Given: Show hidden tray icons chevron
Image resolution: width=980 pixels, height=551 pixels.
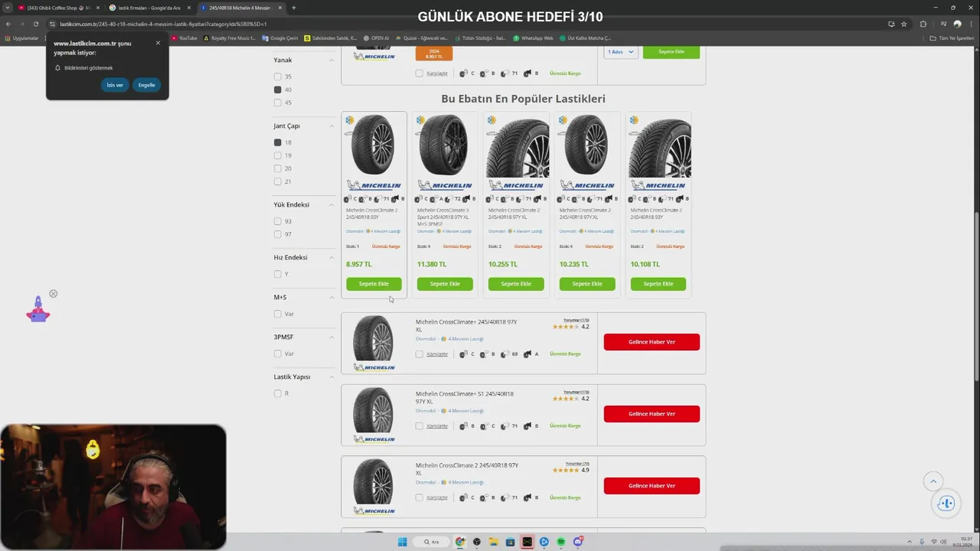Looking at the screenshot, I should (911, 542).
